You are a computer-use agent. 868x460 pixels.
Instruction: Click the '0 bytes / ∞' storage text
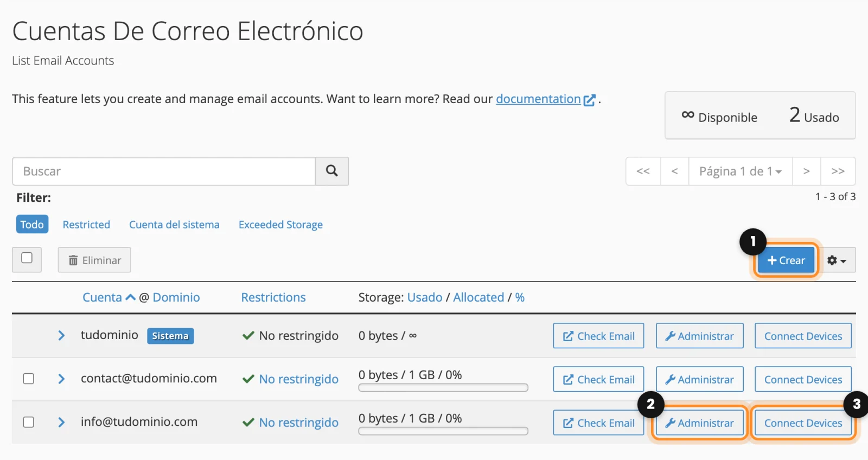(387, 336)
